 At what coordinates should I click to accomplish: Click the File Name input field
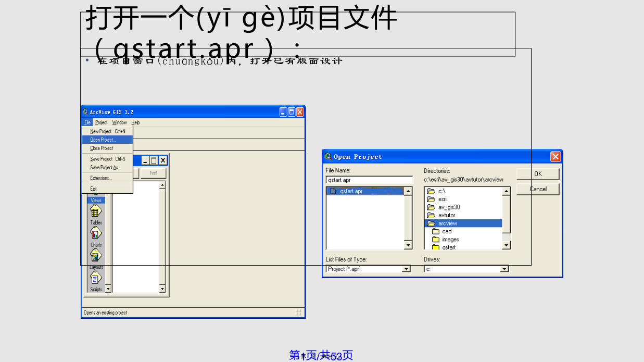pyautogui.click(x=369, y=180)
